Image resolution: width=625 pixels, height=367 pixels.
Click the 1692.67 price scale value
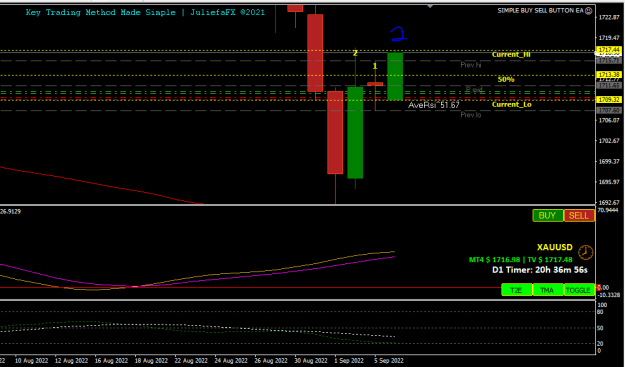tap(609, 202)
